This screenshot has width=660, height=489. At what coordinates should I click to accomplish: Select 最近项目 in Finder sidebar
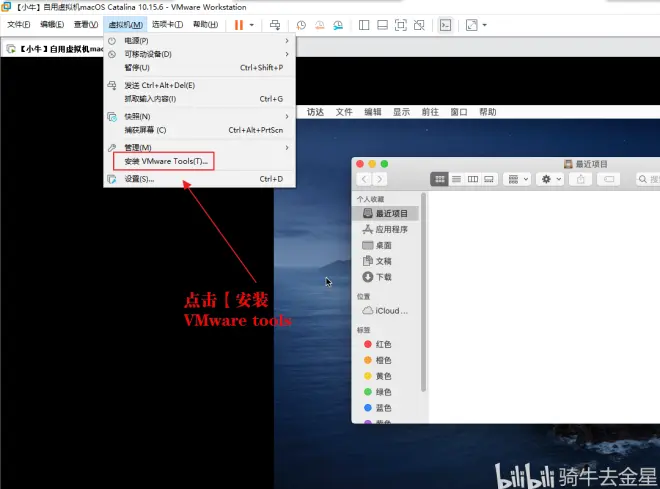tap(386, 213)
